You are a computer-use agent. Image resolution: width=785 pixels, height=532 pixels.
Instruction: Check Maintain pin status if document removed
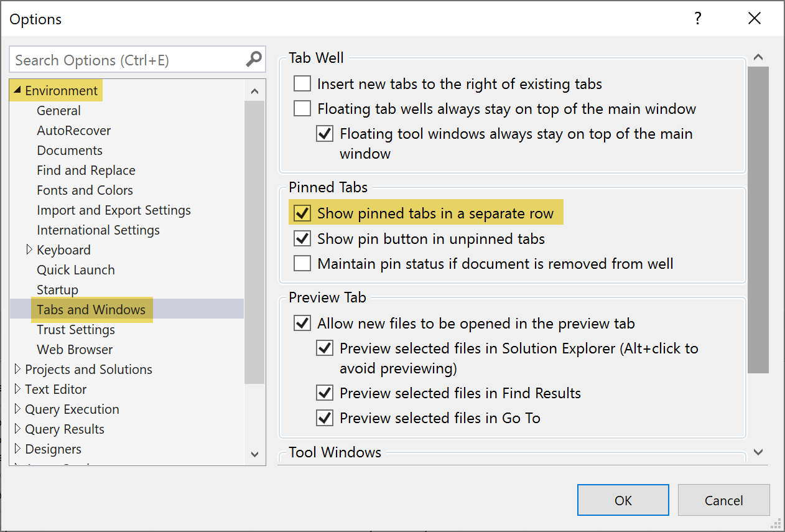coord(302,263)
